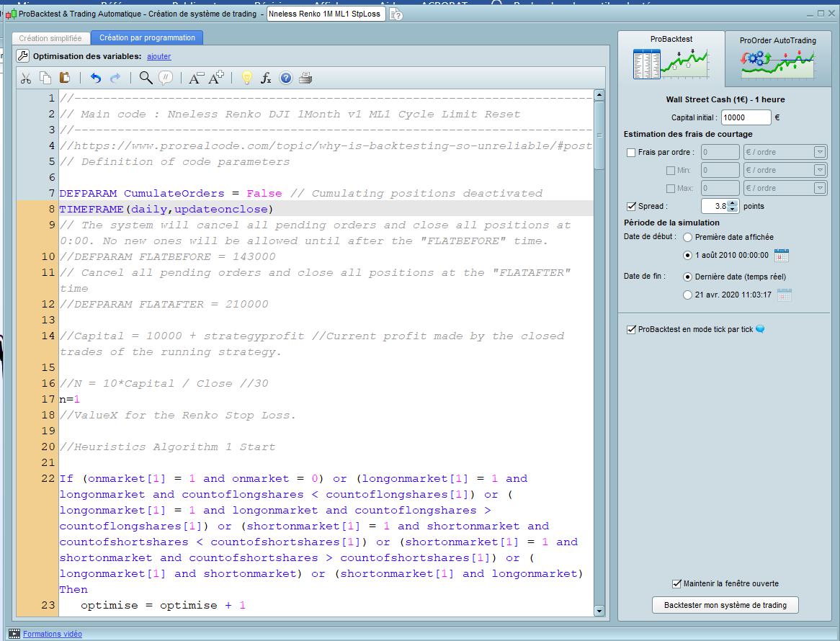
Task: Select Dernière date (temps réel) radio
Action: click(x=687, y=277)
